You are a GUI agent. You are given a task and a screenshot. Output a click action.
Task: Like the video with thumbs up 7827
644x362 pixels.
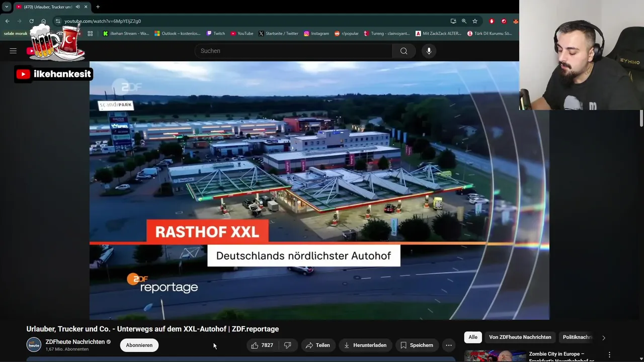click(x=262, y=345)
